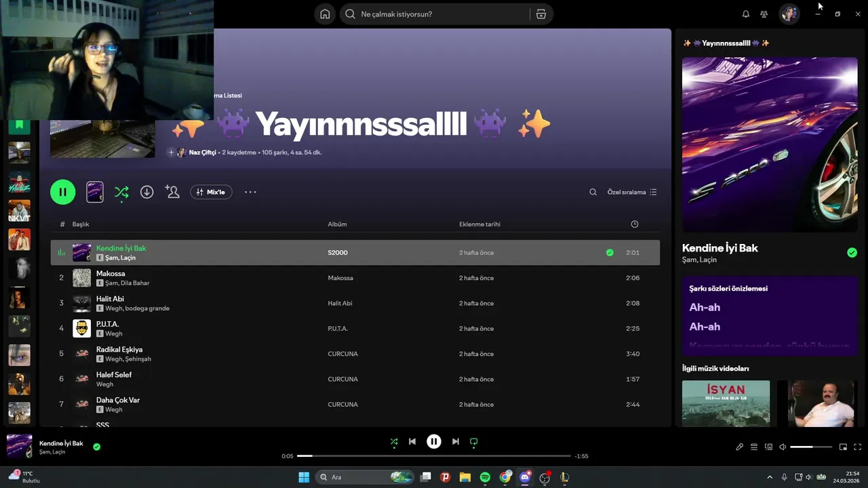Open the 'Şam, Dila Bahar' artist link
Screen dimensions: 868x488
(127, 283)
